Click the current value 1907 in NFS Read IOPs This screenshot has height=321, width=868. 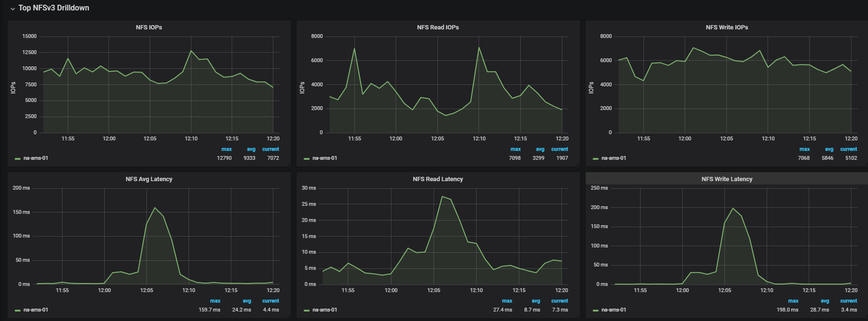pyautogui.click(x=562, y=158)
